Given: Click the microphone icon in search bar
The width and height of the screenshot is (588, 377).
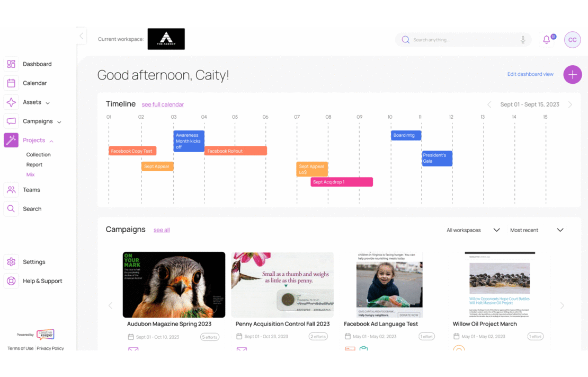Looking at the screenshot, I should pyautogui.click(x=523, y=40).
